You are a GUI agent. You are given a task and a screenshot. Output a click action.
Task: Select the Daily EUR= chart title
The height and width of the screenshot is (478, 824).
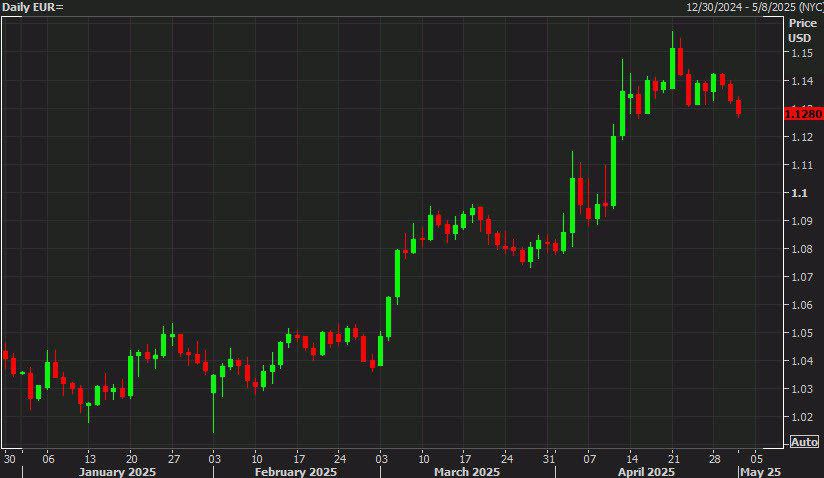(33, 7)
